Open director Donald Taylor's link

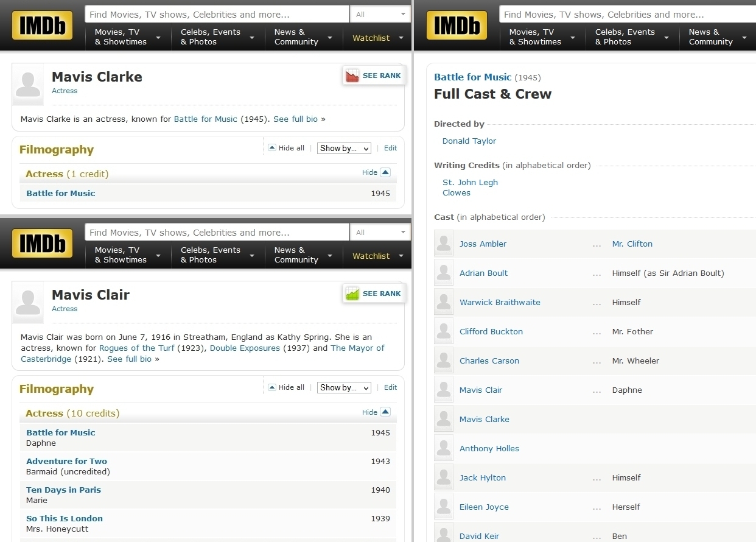469,141
